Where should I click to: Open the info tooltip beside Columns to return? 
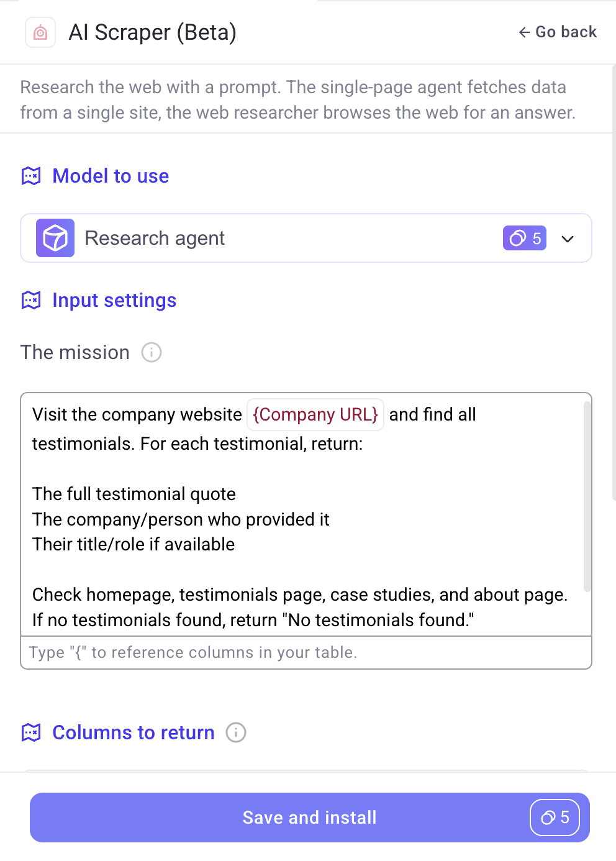point(235,732)
